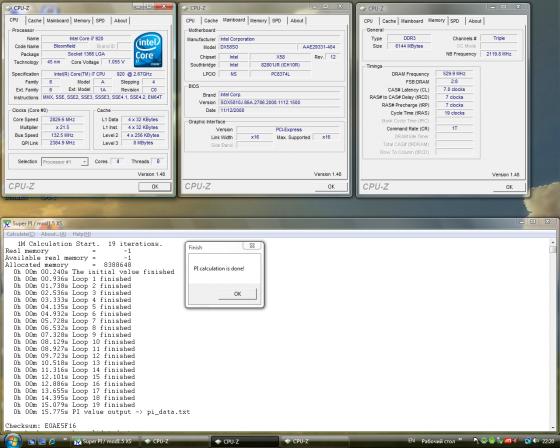Click the Level 3 cache value 8 MBytes

[143, 143]
